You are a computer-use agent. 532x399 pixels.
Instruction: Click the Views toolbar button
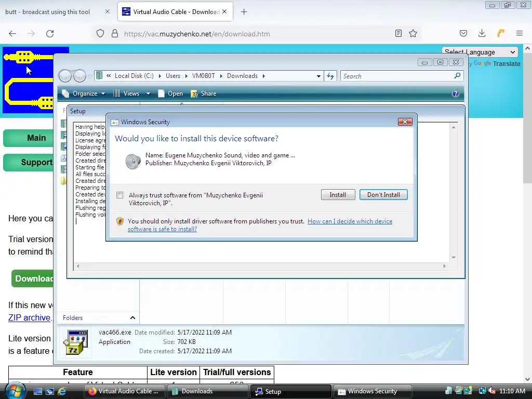tap(126, 94)
